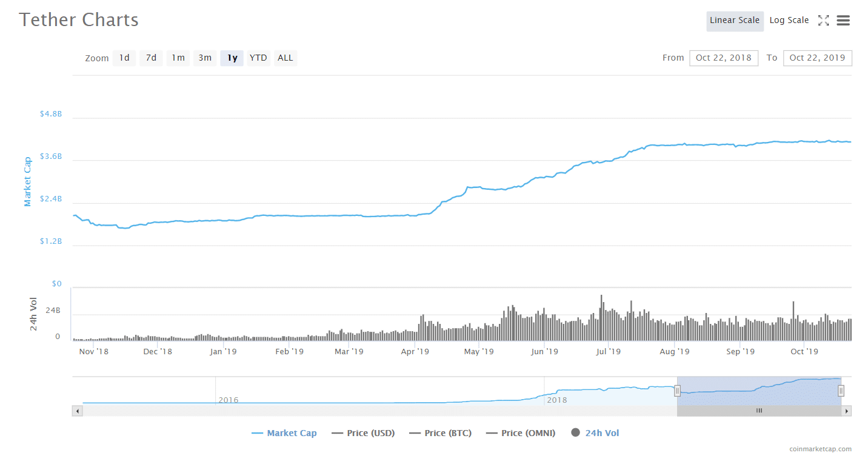Click the left scrollbar arrow

point(77,411)
